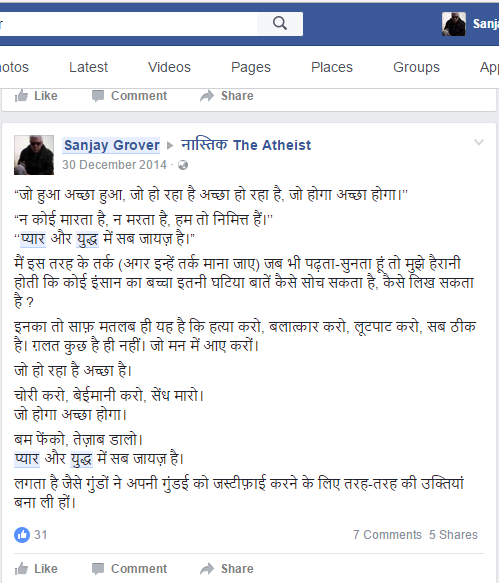View the 7 Comments on post
The width and height of the screenshot is (499, 583).
point(387,535)
